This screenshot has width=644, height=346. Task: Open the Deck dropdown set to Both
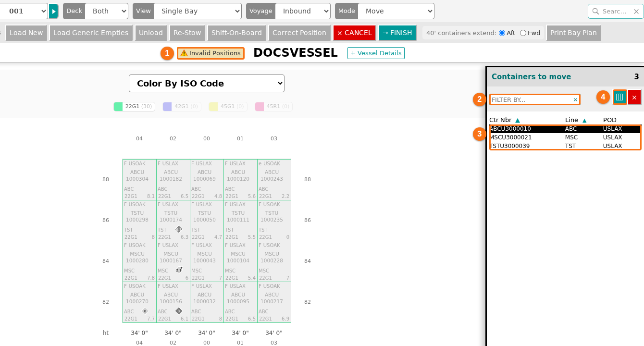pos(106,11)
